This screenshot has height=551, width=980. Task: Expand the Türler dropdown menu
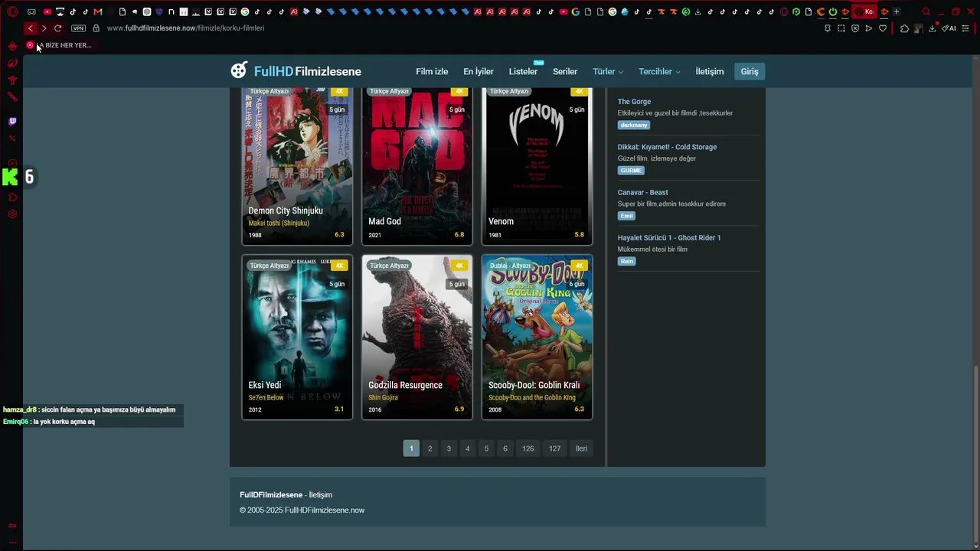click(x=608, y=71)
